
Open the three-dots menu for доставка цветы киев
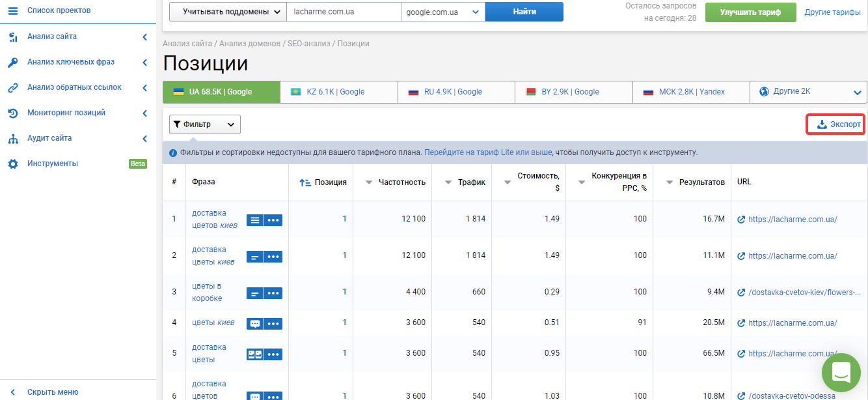(x=273, y=257)
